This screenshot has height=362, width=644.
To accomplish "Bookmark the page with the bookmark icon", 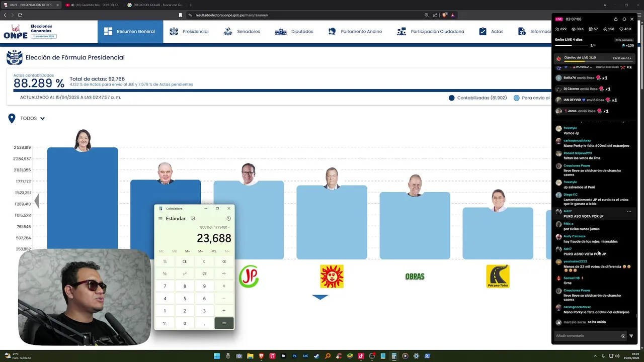I will (x=180, y=15).
